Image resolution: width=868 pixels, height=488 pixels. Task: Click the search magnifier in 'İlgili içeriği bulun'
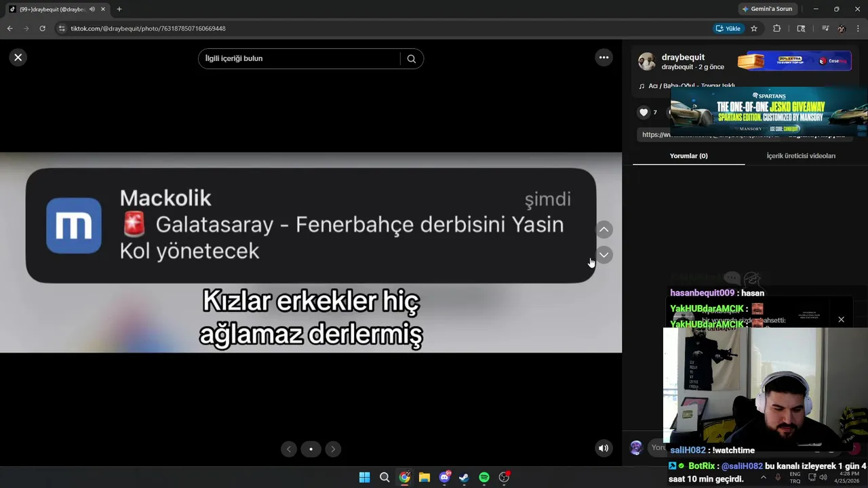411,58
